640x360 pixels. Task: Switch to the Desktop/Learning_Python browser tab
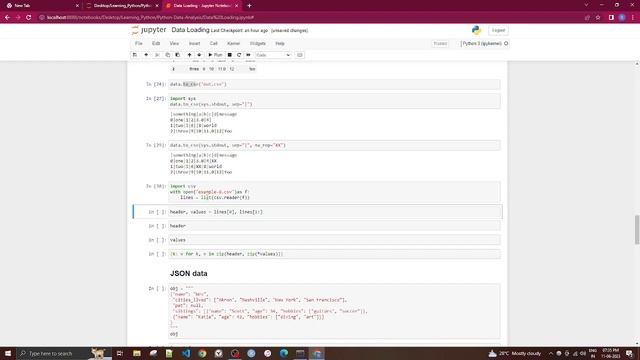pos(122,6)
